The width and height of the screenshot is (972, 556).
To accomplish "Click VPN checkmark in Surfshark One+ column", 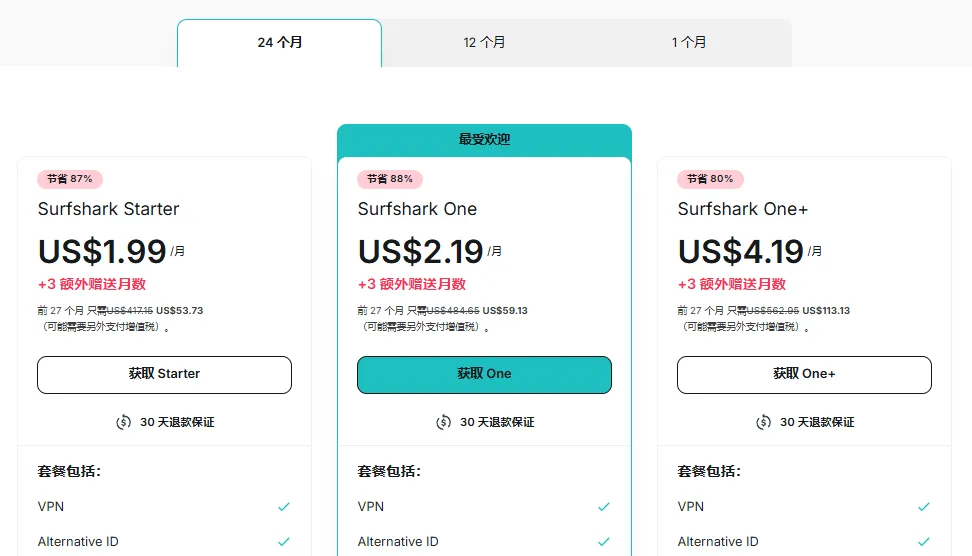I will click(924, 507).
